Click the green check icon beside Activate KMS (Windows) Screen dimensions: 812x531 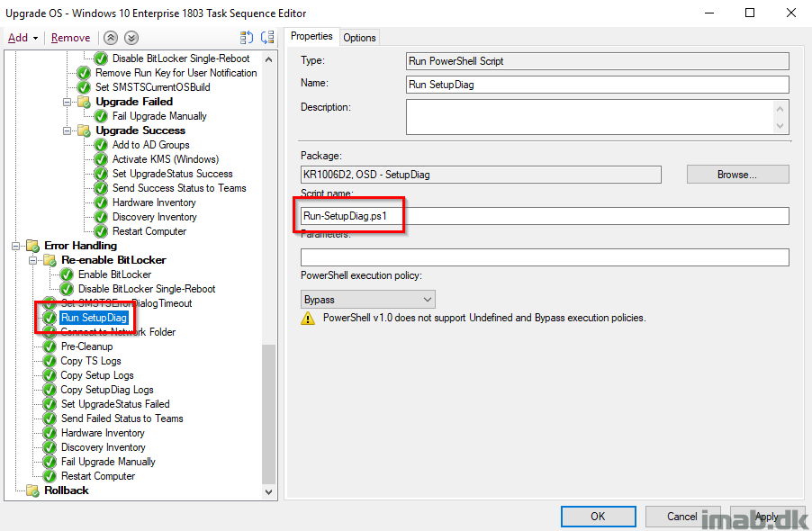click(x=101, y=159)
